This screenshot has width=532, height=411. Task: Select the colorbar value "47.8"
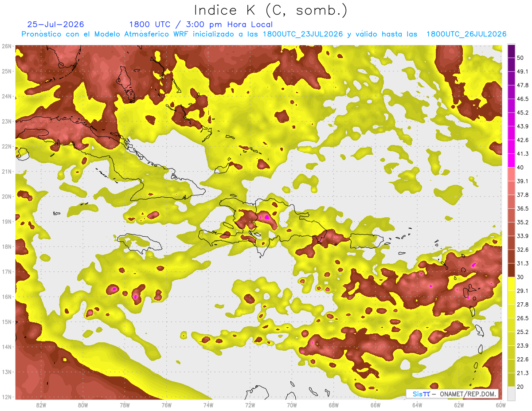(523, 85)
